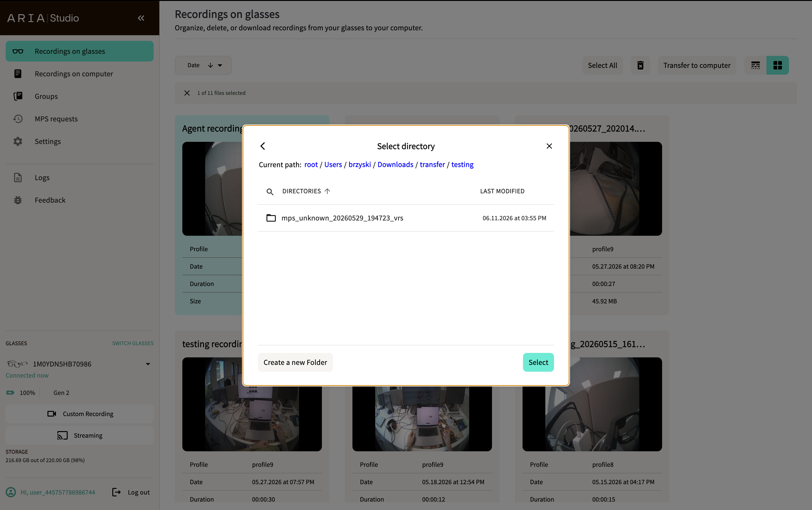Viewport: 812px width, 510px height.
Task: Click the Settings gear icon
Action: click(18, 141)
